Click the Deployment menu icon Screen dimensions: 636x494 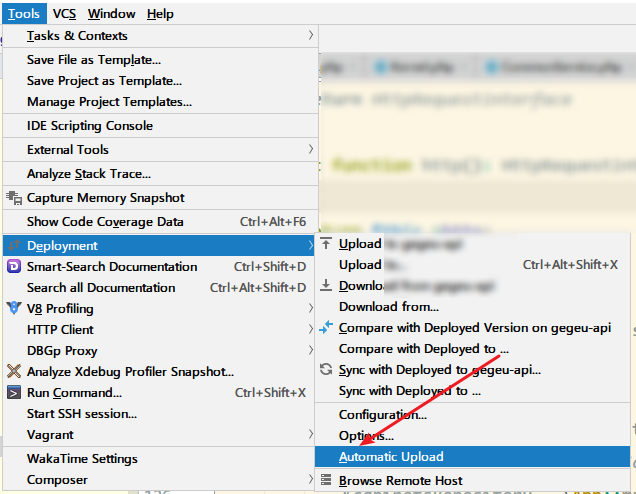pos(14,246)
